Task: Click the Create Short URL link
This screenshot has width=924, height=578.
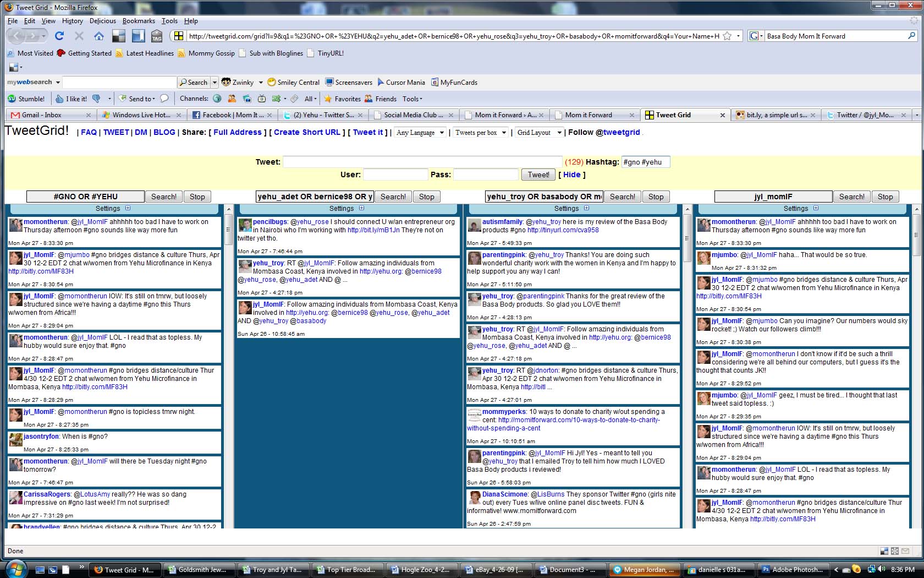Action: pos(307,132)
